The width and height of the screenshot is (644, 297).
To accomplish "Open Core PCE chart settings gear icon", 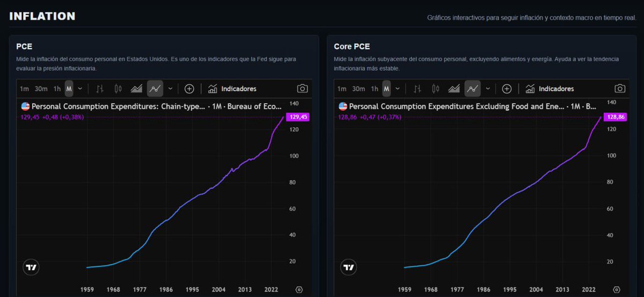I will pyautogui.click(x=617, y=289).
